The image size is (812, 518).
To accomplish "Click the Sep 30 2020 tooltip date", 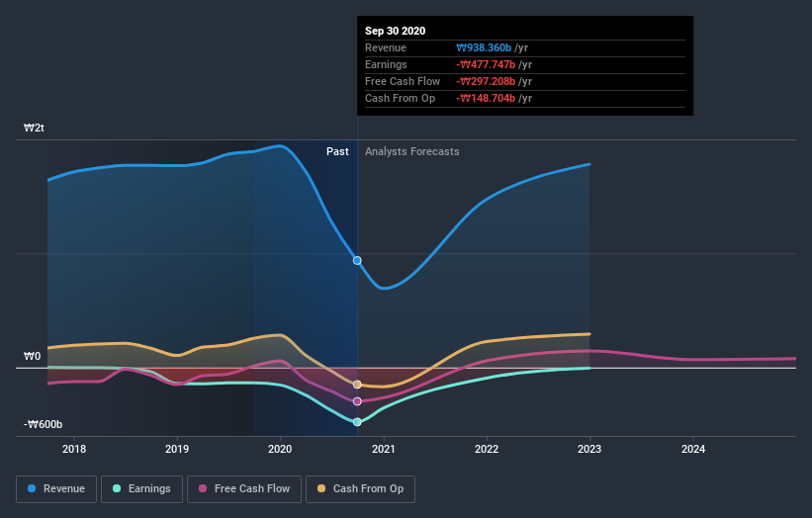I will 396,31.
